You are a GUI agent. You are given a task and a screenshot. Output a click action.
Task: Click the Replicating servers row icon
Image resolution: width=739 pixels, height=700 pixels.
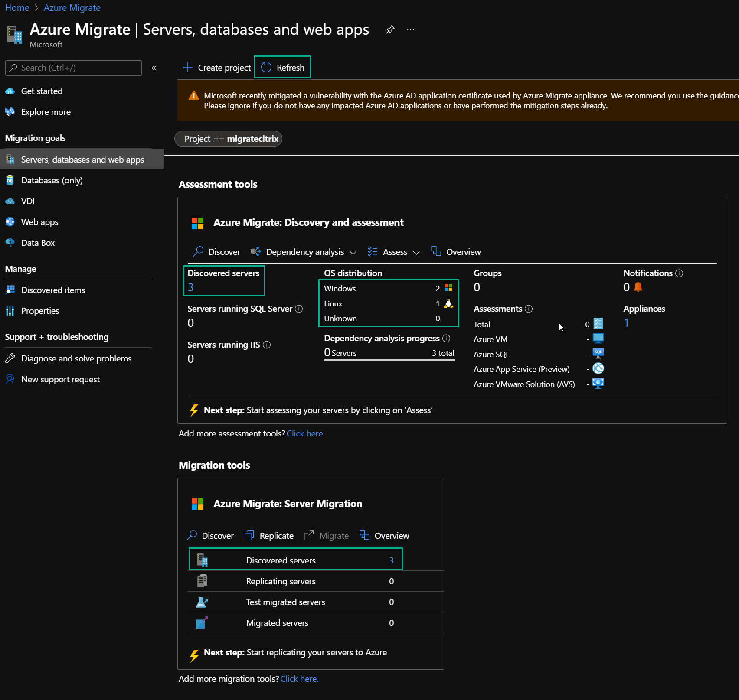click(202, 581)
